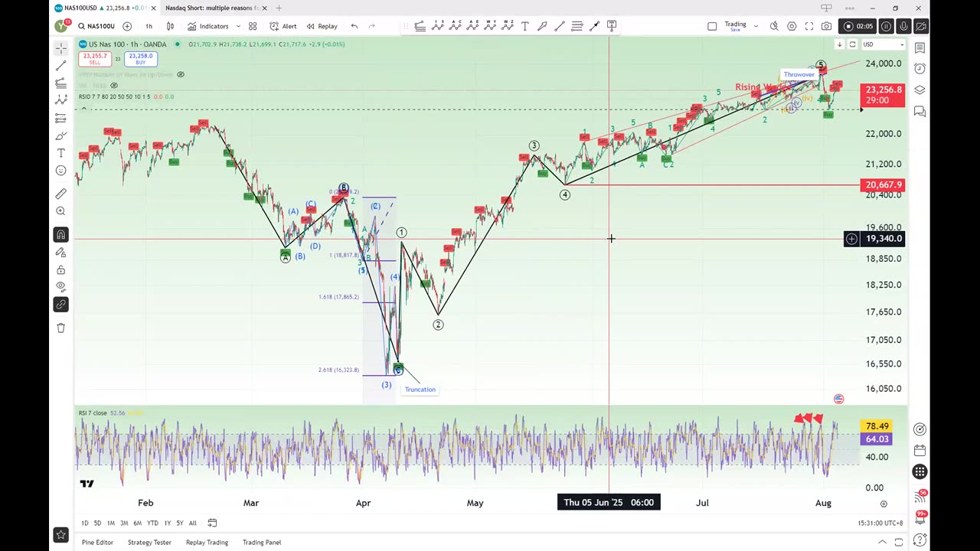Switch to Nasdaq Short browser tab
The width and height of the screenshot is (980, 551).
(x=211, y=8)
